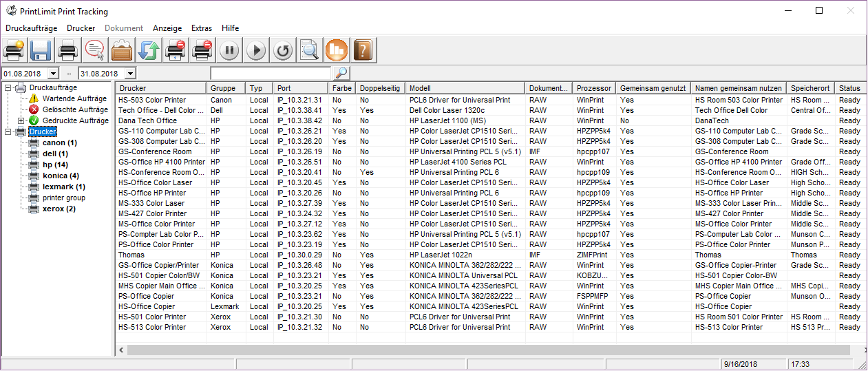
Task: Select the xerox (2) printer group
Action: 59,209
